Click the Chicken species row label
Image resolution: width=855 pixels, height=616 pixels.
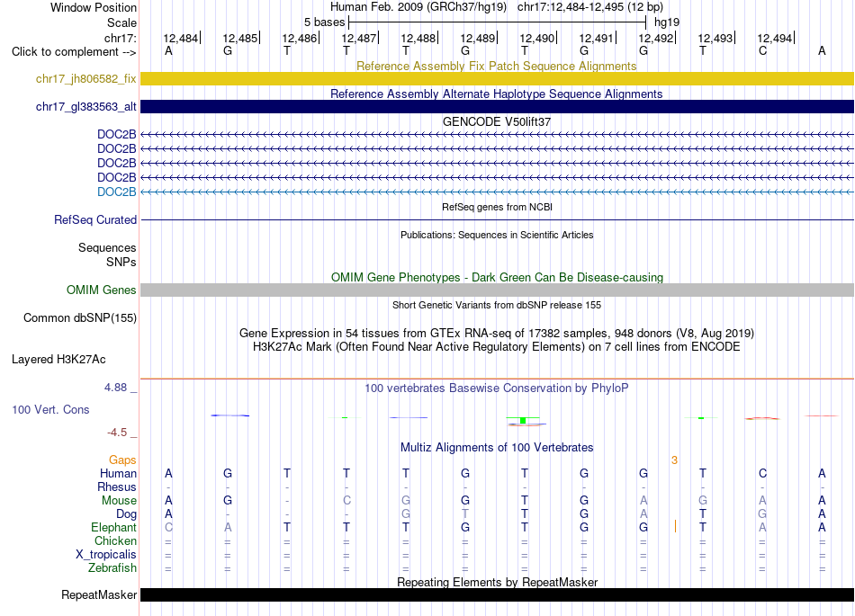115,540
